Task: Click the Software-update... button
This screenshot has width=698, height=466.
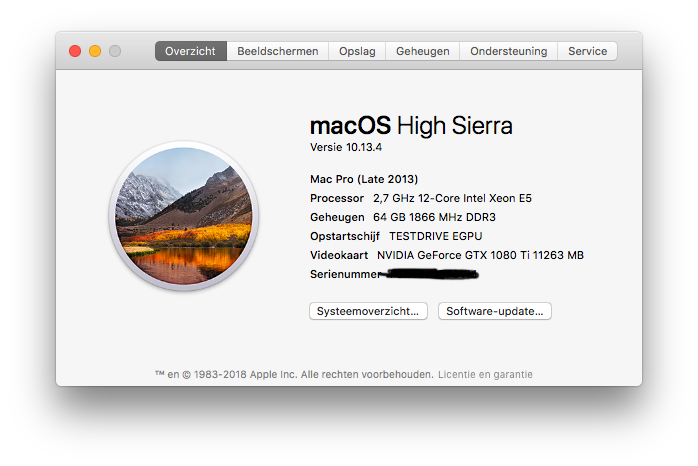Action: point(495,311)
